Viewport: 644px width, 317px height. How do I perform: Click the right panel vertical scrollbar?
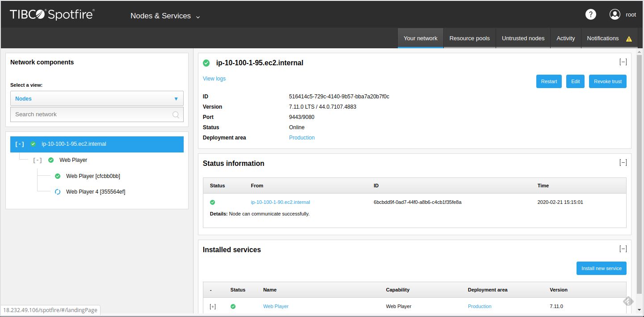[x=639, y=174]
